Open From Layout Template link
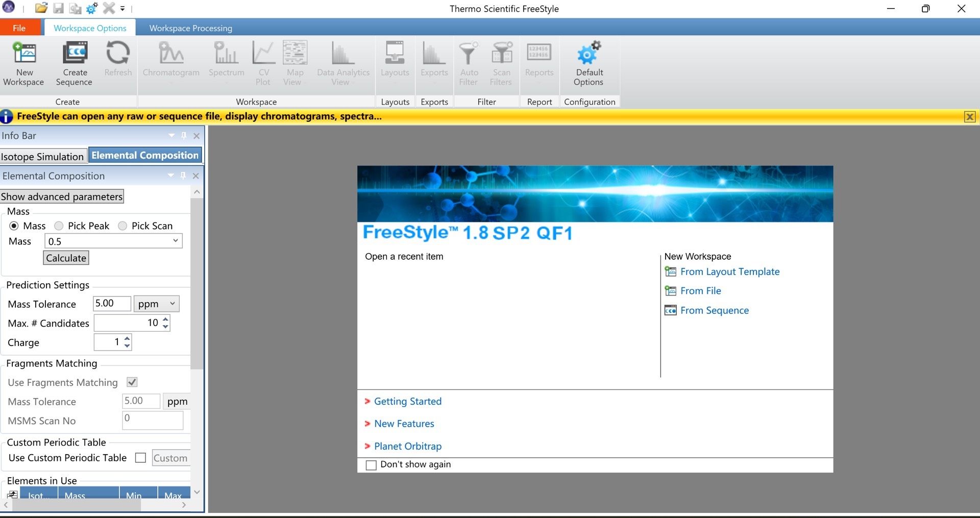Screen dimensions: 980x518 (x=730, y=272)
